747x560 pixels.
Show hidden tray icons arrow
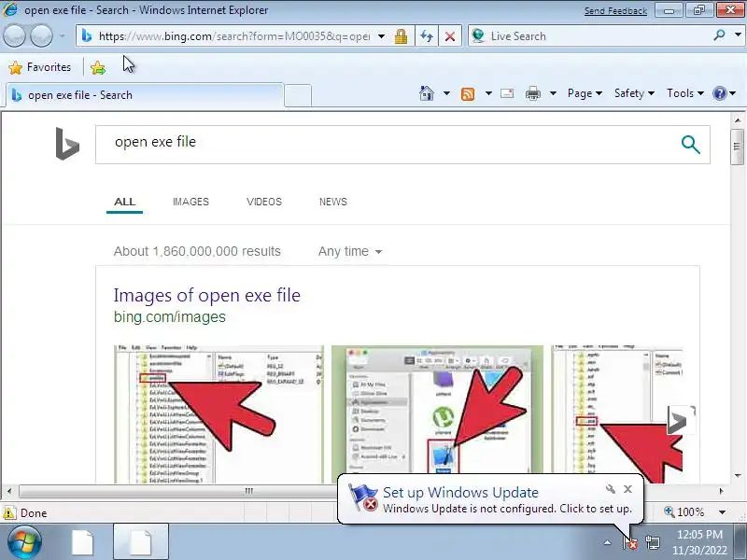[607, 542]
